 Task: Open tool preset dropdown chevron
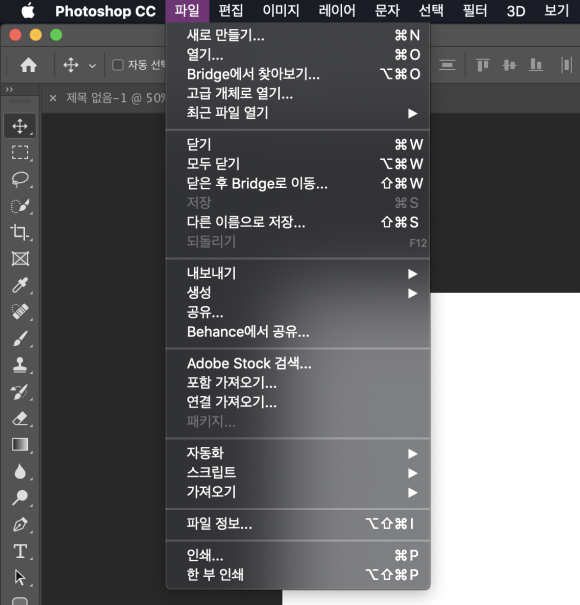pos(92,66)
